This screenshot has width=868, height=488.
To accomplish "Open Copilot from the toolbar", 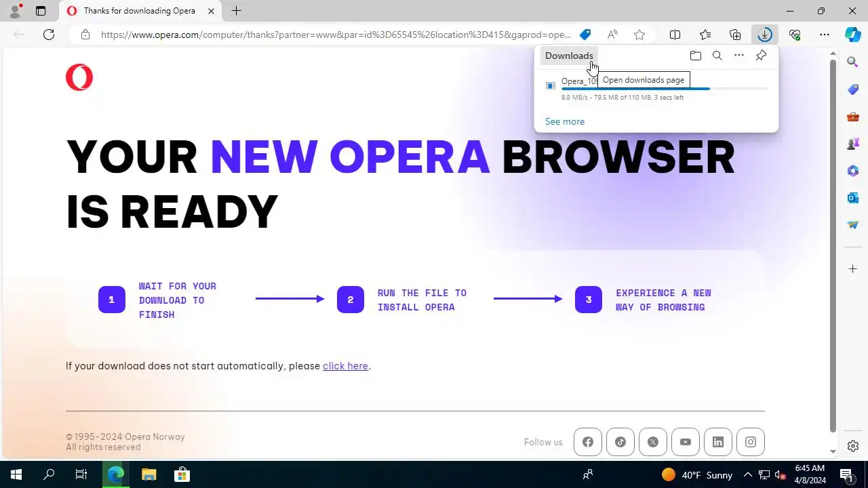I will (x=853, y=35).
